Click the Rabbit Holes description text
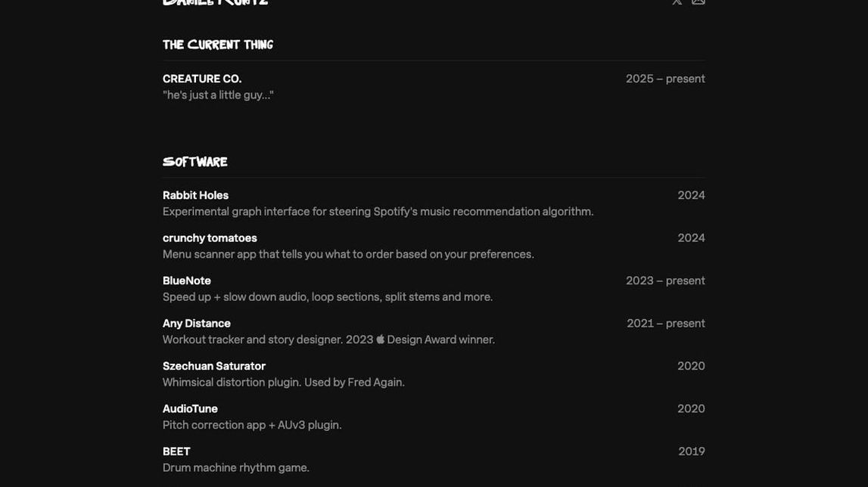The image size is (868, 487). coord(378,212)
